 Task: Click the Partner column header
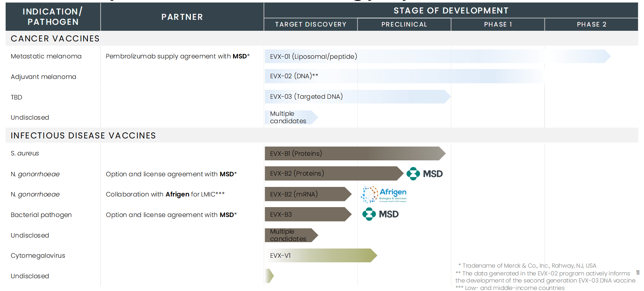pos(182,17)
